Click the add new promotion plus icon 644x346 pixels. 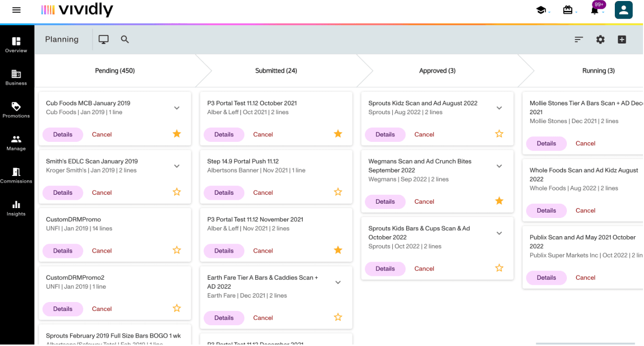pos(622,39)
